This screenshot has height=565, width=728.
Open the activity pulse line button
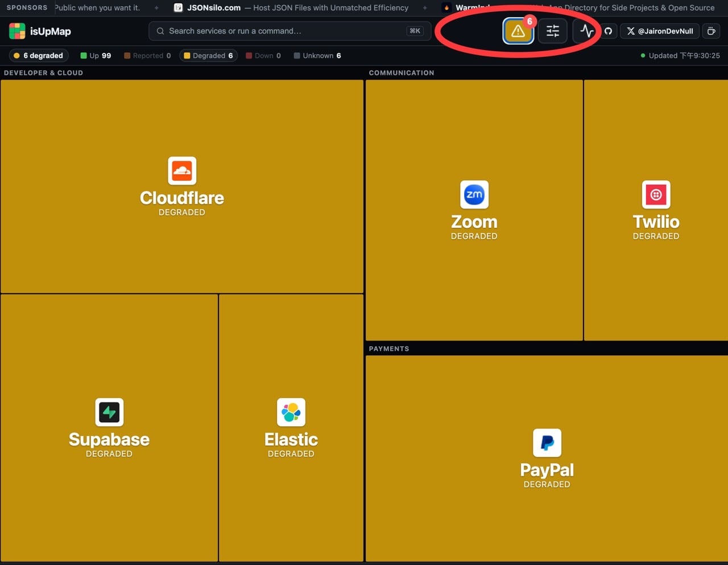(x=586, y=31)
